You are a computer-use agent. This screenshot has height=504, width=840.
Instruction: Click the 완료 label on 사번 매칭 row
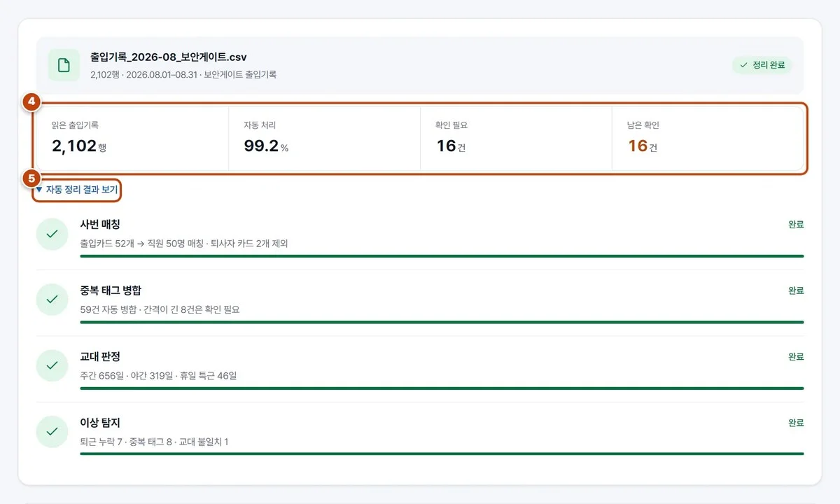tap(796, 225)
